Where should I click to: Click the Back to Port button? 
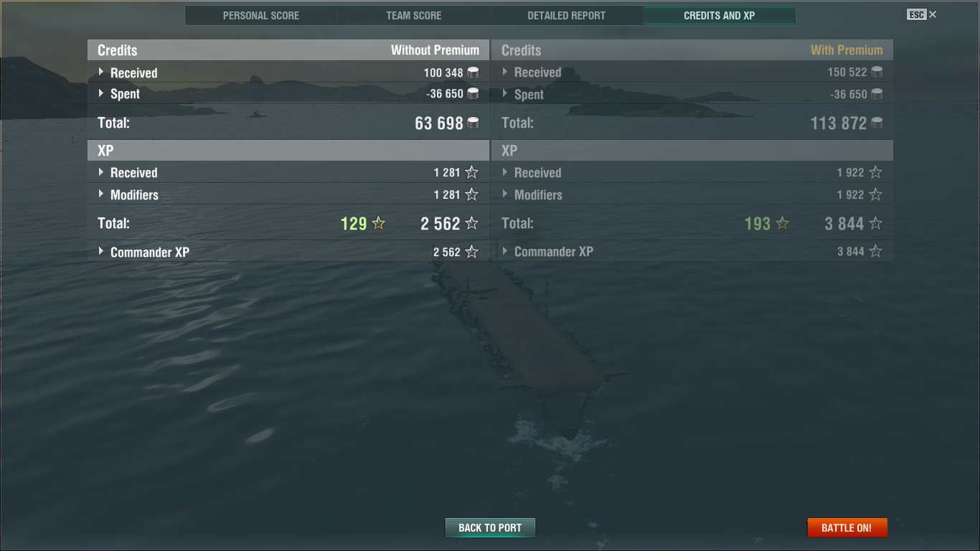pyautogui.click(x=490, y=527)
